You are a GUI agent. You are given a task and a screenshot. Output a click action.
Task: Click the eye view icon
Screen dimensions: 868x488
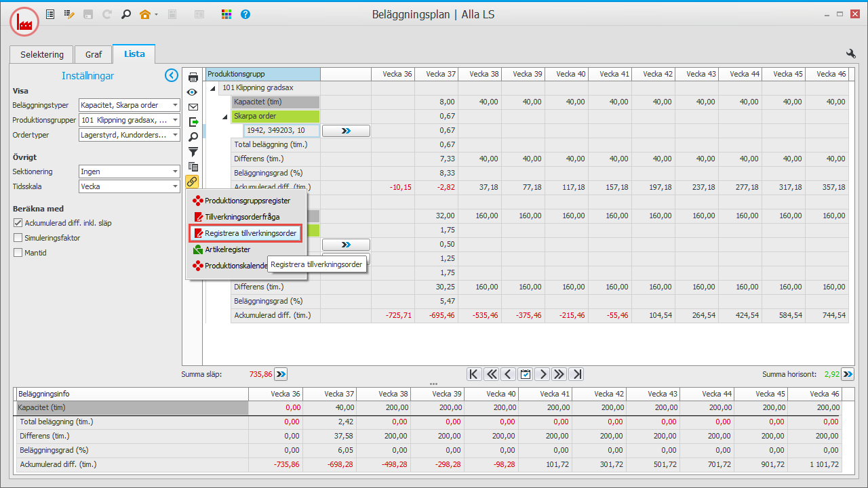(193, 92)
